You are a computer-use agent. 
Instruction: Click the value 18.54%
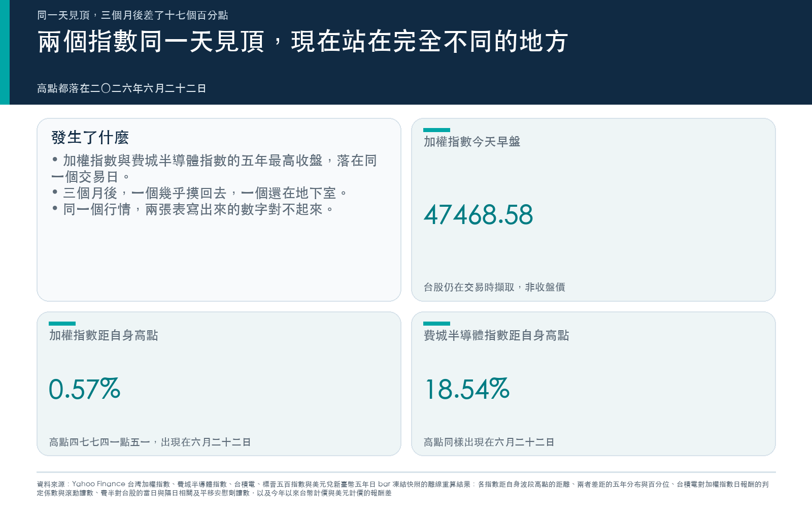[467, 390]
